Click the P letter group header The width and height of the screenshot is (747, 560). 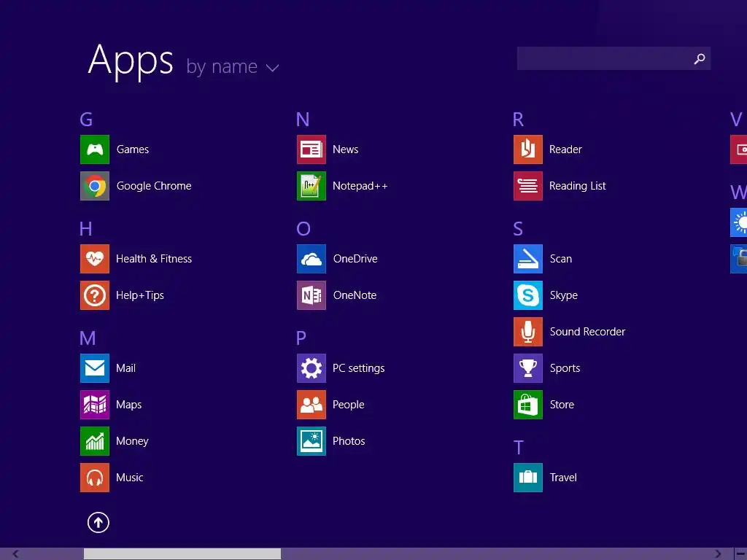click(x=301, y=338)
